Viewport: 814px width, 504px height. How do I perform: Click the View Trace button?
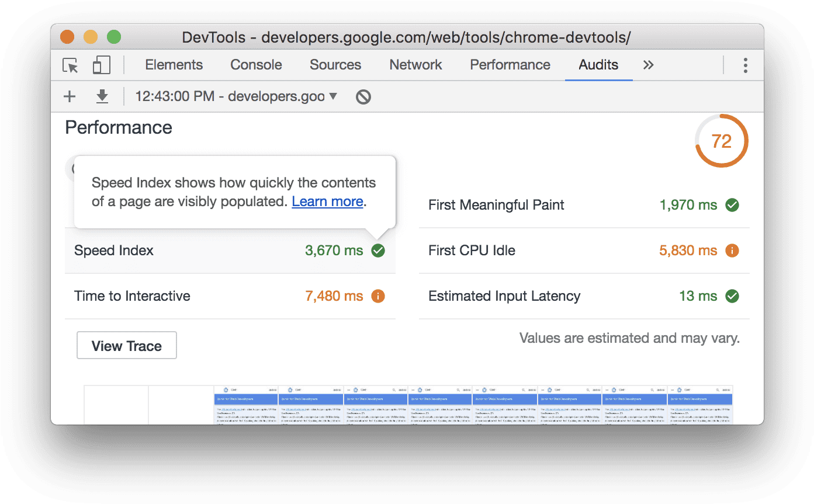coord(127,346)
